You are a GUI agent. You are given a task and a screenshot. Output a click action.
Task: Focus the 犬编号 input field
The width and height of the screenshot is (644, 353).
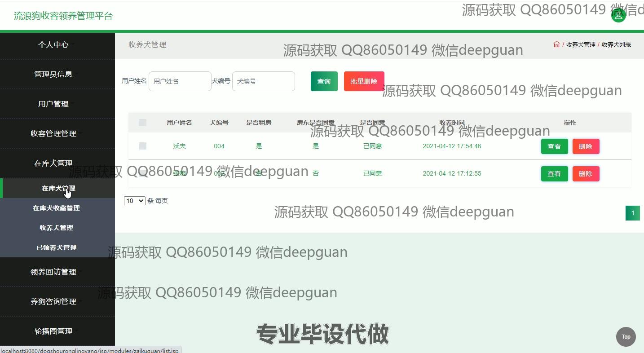tap(264, 81)
